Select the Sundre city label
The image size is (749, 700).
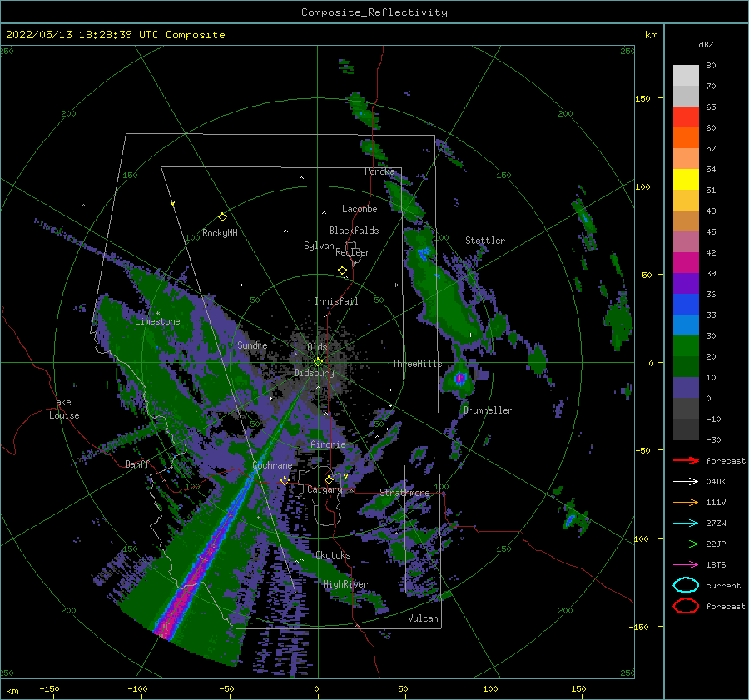[252, 345]
